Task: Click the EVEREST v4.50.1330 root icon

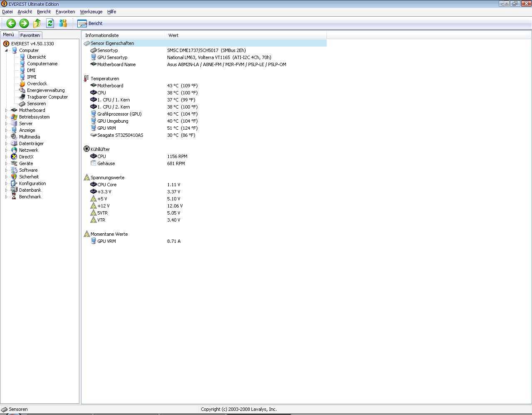Action: [x=6, y=44]
